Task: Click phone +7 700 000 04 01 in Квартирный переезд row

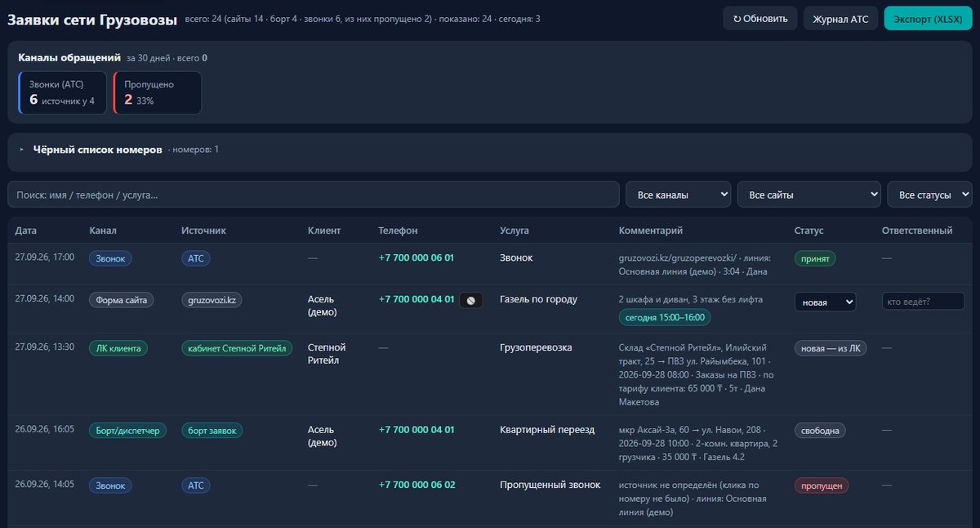Action: 416,430
